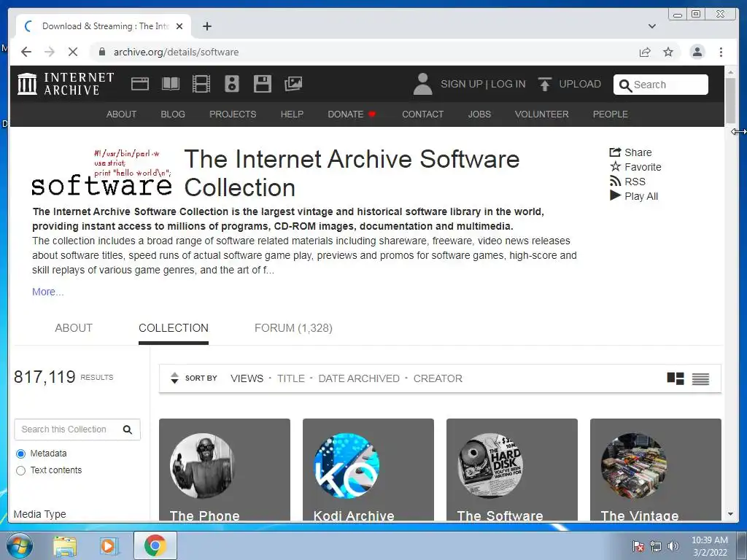
Task: Click the address bar URL
Action: point(176,52)
